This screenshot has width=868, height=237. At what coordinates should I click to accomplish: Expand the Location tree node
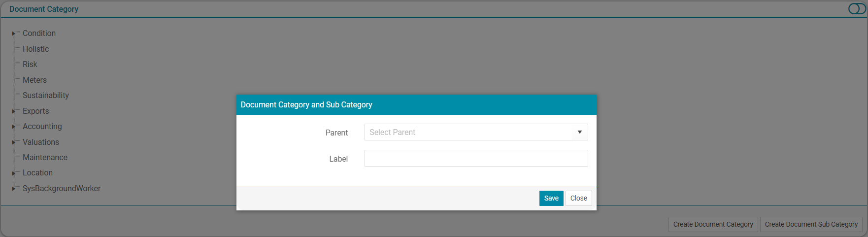tap(14, 173)
